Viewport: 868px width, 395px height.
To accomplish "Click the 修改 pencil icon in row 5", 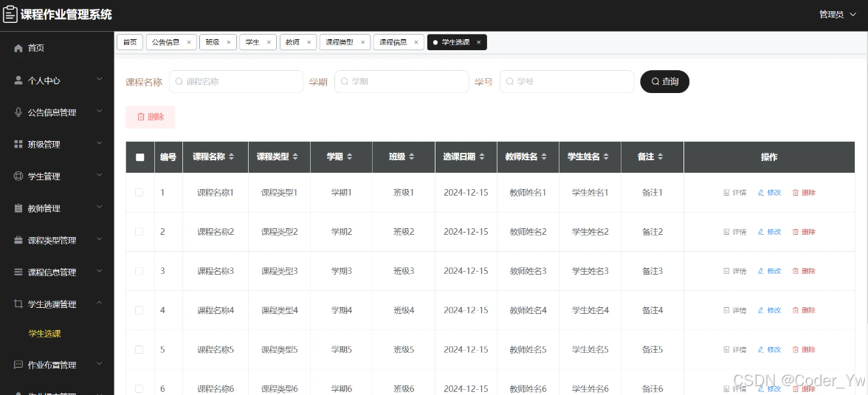I will pyautogui.click(x=761, y=350).
